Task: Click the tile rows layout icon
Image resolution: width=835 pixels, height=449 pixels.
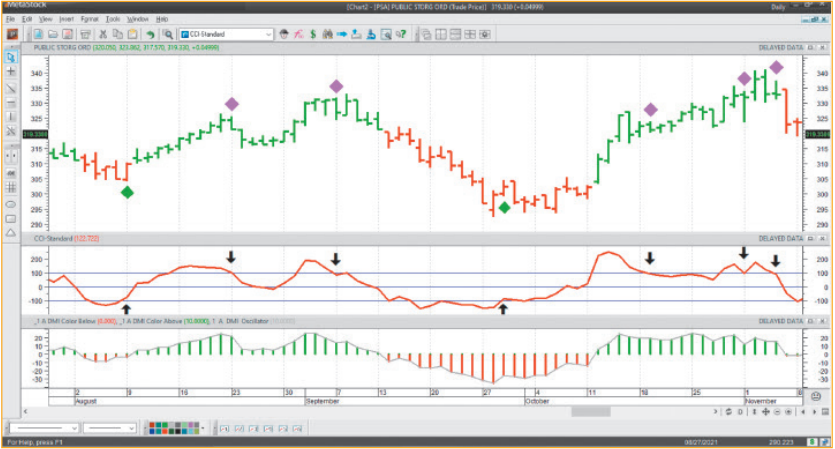Action: [455, 35]
